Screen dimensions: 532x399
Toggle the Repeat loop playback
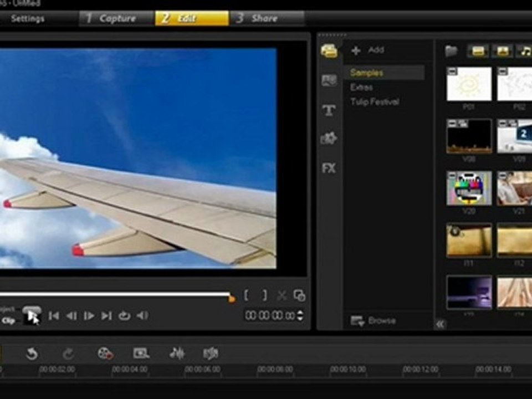coord(124,316)
